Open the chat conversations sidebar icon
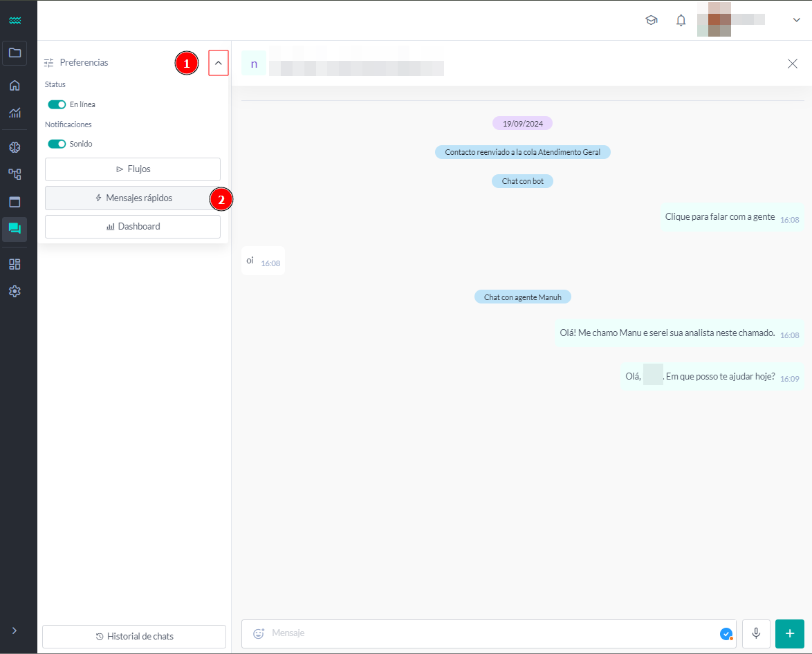The image size is (812, 654). [x=15, y=229]
